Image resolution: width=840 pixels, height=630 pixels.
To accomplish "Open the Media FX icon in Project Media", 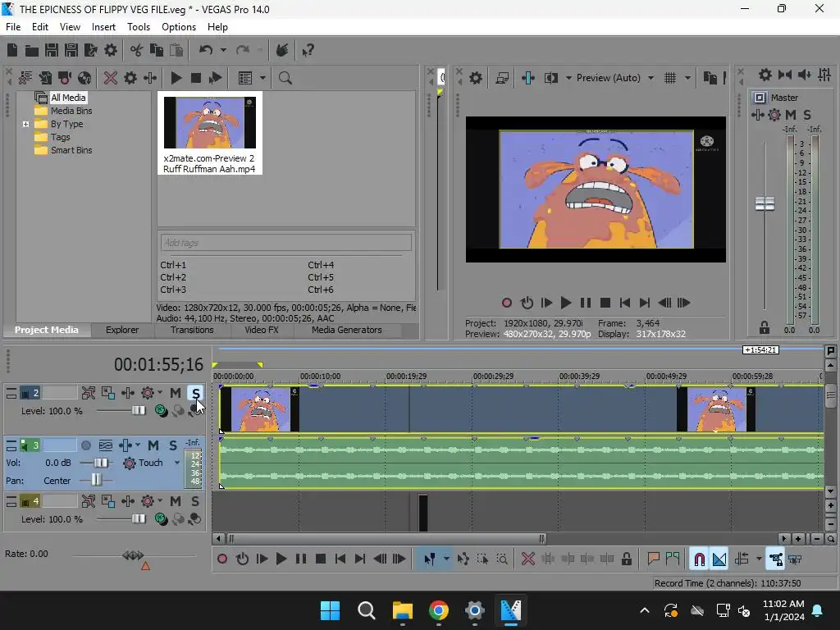I will pos(150,78).
